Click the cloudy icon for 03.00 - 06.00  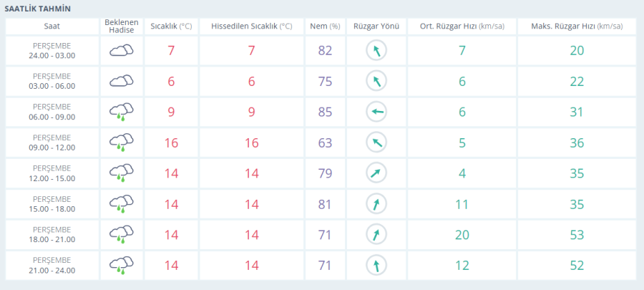coord(122,82)
